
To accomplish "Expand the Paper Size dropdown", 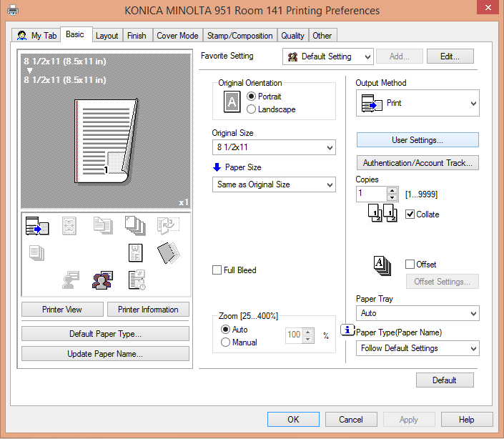I will point(274,184).
